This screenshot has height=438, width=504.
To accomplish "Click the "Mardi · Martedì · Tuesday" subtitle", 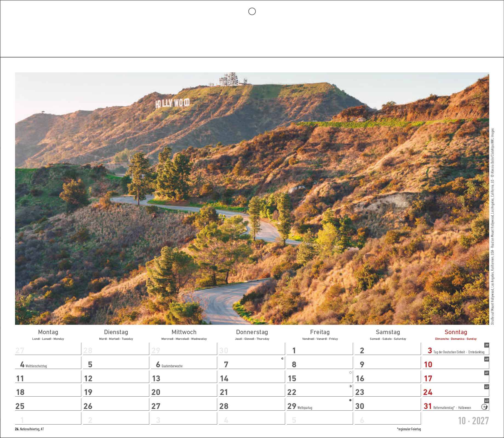I will click(x=116, y=339).
